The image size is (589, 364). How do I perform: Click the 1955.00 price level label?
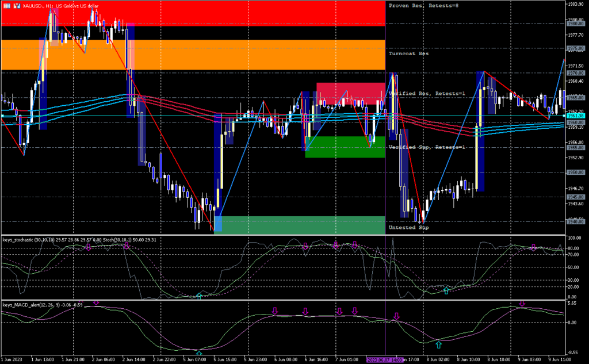575,148
